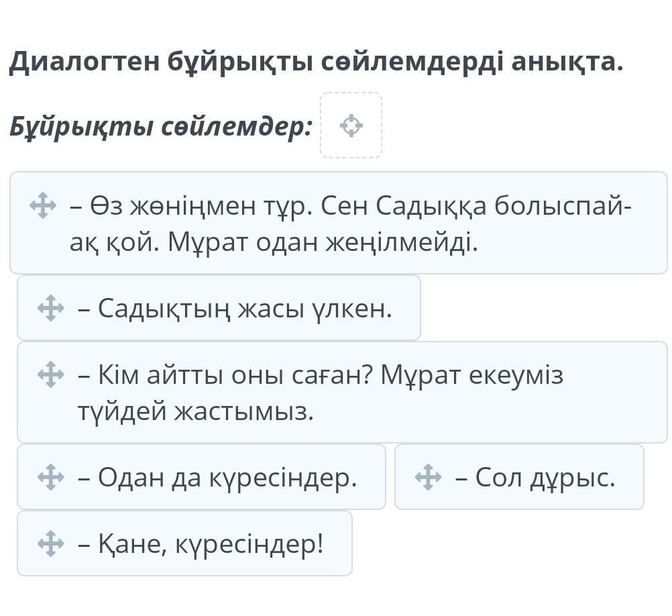Viewport: 672px width, 616px height.
Task: Select the 'Садықтың жасы үлкен.' card
Action: (219, 308)
